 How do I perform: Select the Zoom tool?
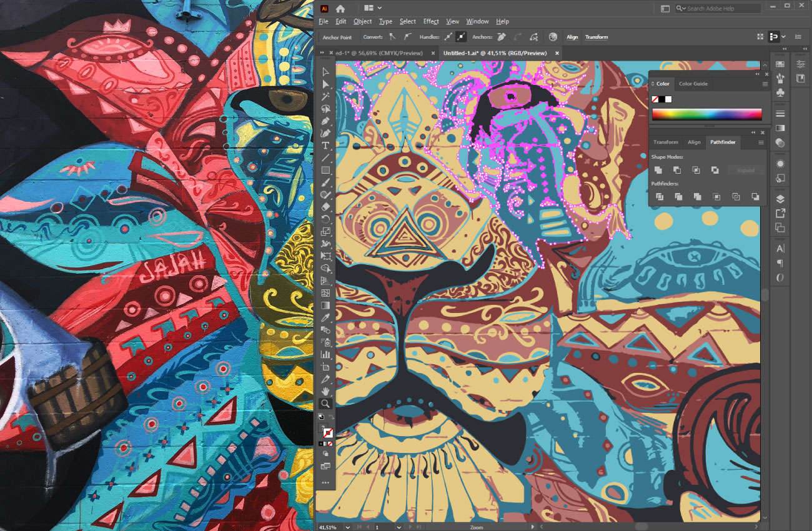[325, 403]
